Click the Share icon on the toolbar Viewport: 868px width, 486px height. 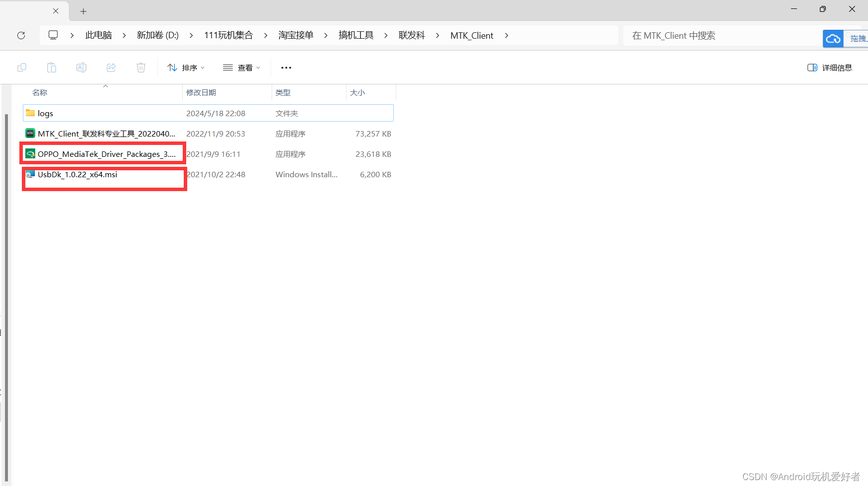coord(111,68)
